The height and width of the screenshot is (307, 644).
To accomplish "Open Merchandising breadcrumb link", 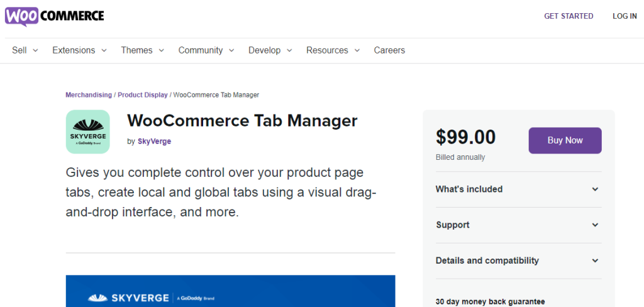I will coord(89,95).
